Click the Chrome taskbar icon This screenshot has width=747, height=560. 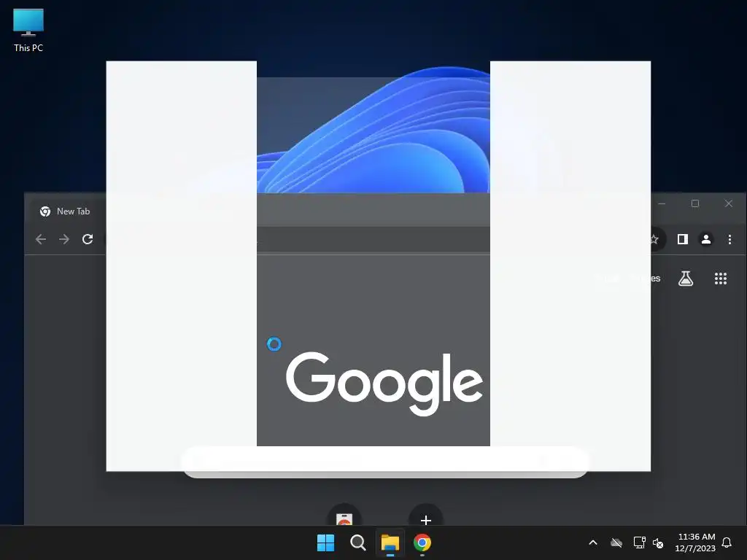coord(422,542)
